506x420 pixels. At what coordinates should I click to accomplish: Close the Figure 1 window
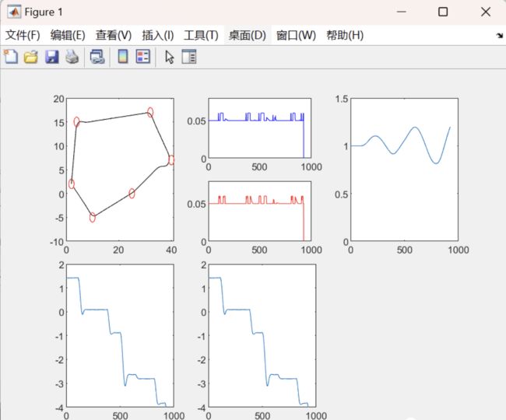click(x=485, y=12)
